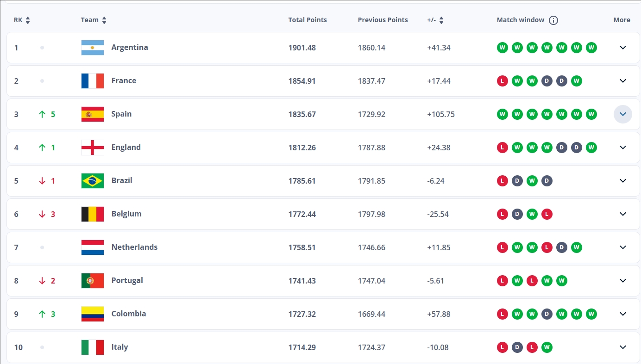This screenshot has width=641, height=364.
Task: Click Italy's total points 1714.29
Action: (x=302, y=347)
